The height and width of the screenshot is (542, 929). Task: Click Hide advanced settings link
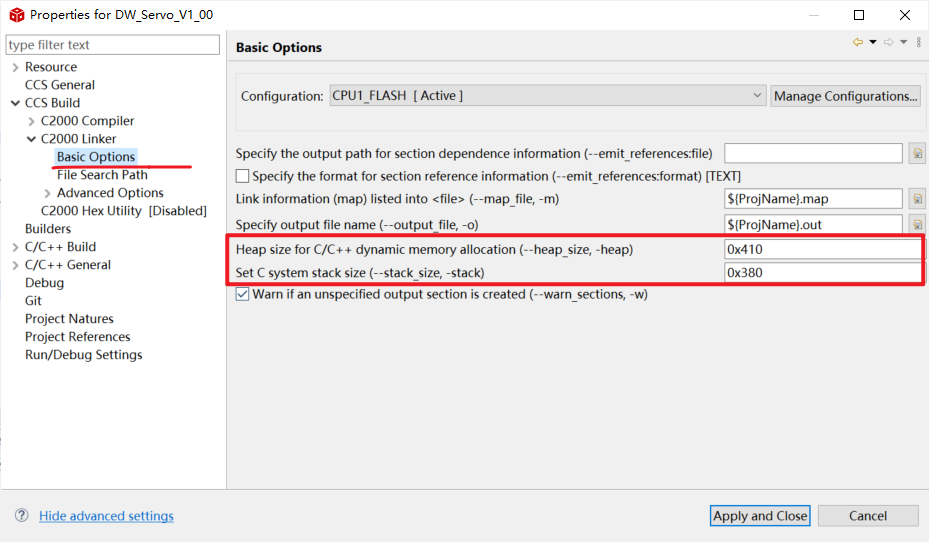pyautogui.click(x=106, y=516)
